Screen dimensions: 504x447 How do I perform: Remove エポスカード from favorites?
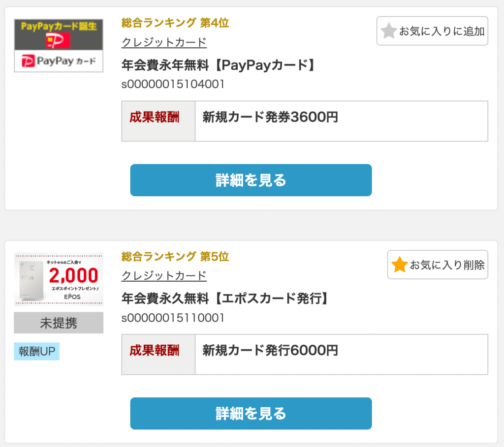pyautogui.click(x=438, y=265)
